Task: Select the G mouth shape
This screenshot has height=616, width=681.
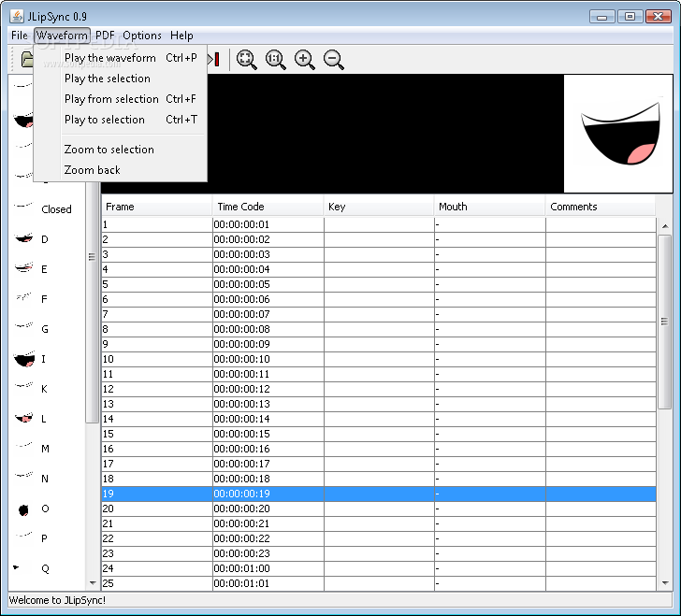Action: pos(31,329)
